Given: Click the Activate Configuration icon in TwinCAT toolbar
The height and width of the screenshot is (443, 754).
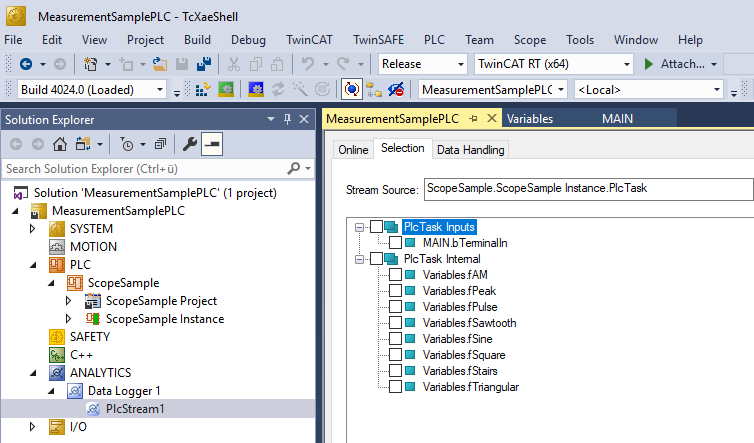Looking at the screenshot, I should [203, 89].
